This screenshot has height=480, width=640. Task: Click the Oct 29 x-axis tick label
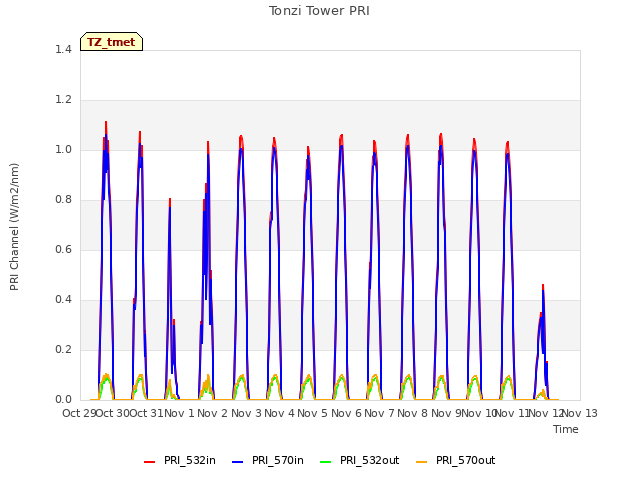point(79,413)
